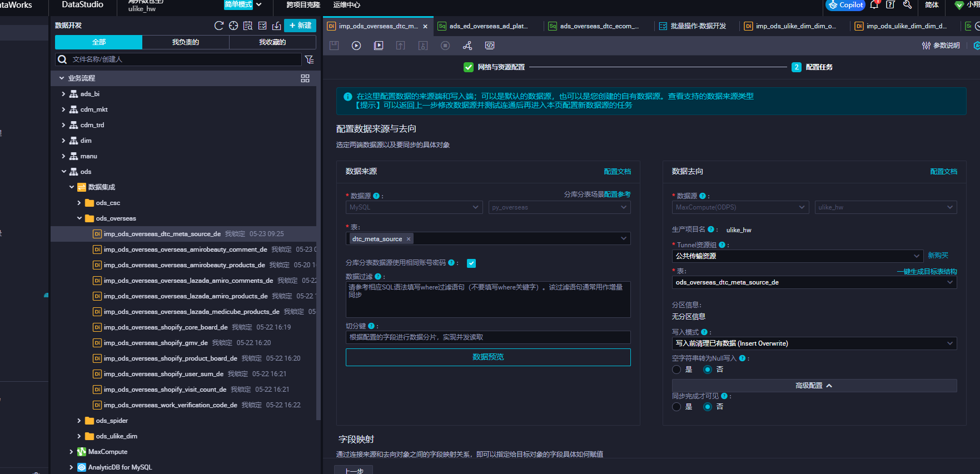Image resolution: width=980 pixels, height=474 pixels.
Task: Select 否 for 同步完成才可见
Action: (708, 407)
